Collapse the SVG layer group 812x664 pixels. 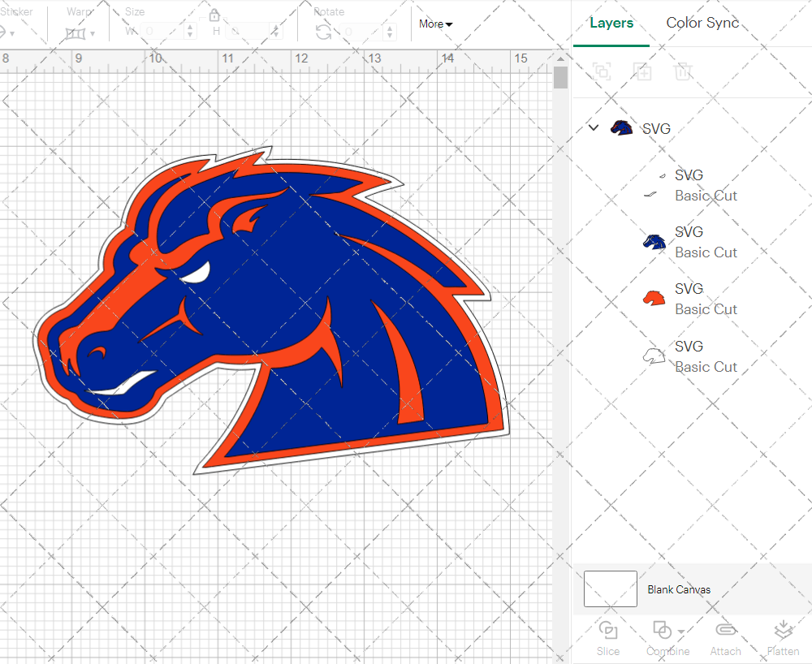pos(593,127)
